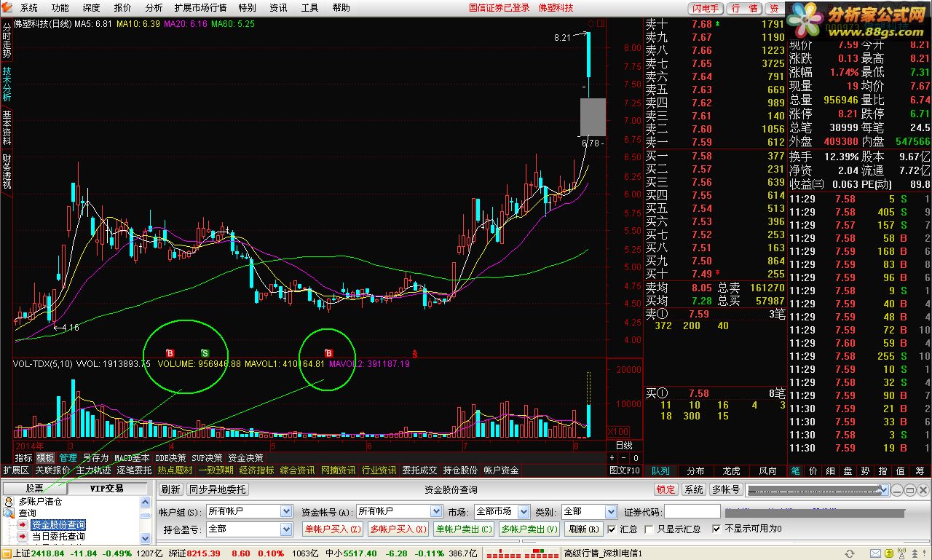Restore the trading panel with round button
Viewport: 932px width, 560px height.
(x=910, y=490)
